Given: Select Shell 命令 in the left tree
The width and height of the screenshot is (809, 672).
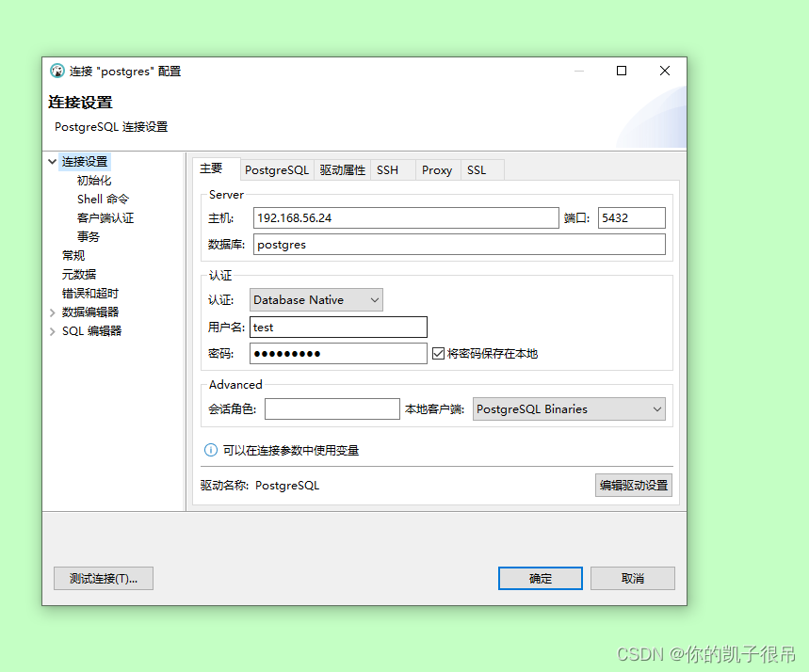Looking at the screenshot, I should coord(104,200).
